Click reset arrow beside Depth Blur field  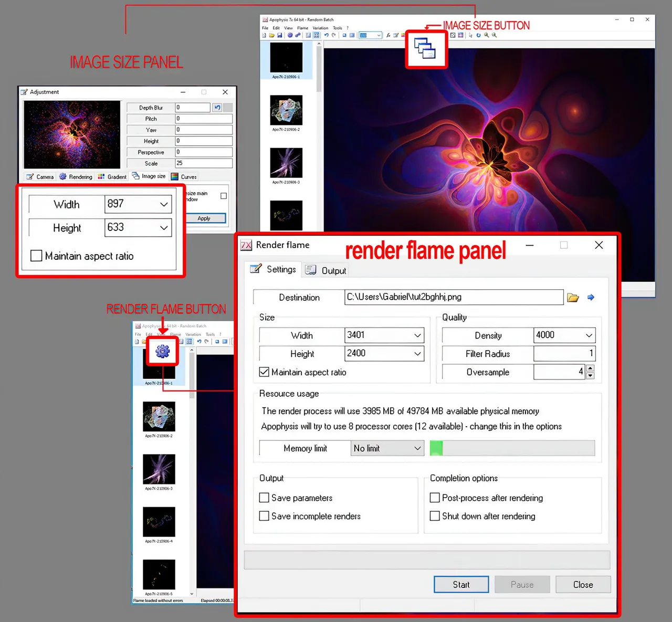point(217,108)
